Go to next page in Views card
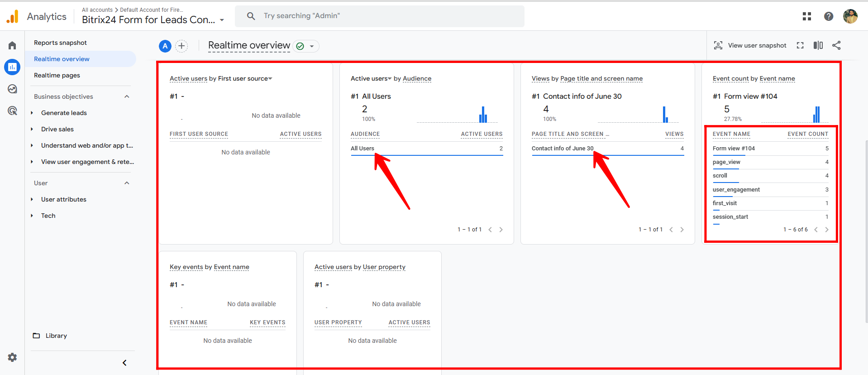Viewport: 868px width, 375px height. point(682,230)
